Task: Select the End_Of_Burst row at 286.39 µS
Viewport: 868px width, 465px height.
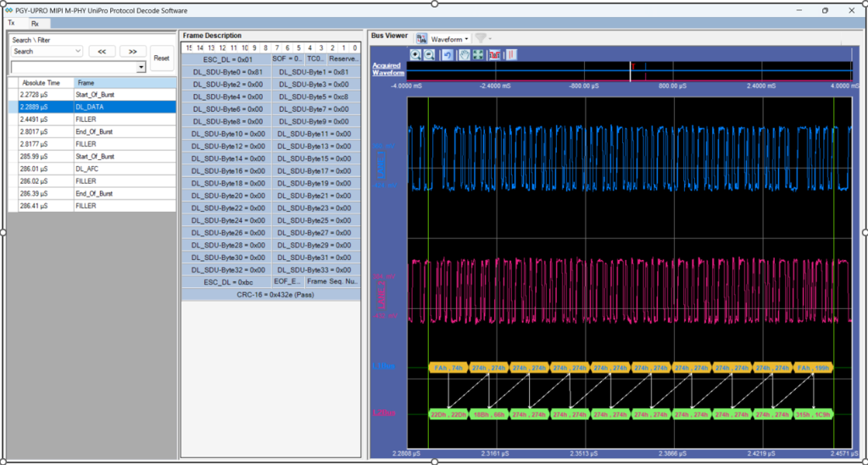Action: click(x=92, y=193)
